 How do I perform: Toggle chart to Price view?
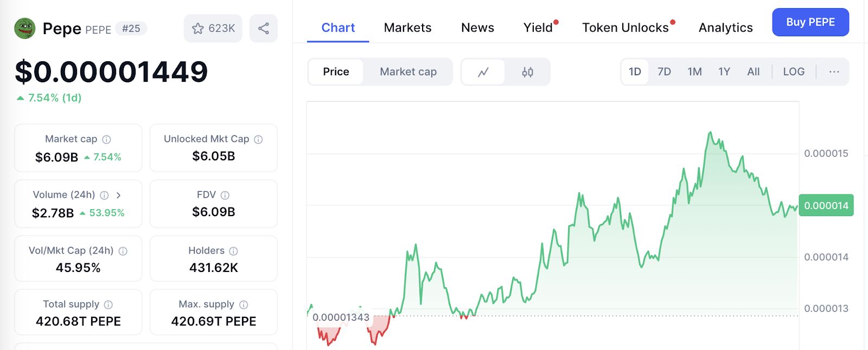336,72
